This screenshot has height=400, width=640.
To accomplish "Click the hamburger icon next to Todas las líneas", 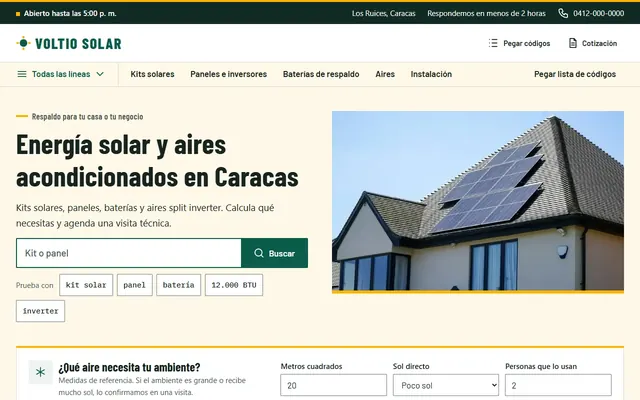I will click(22, 74).
